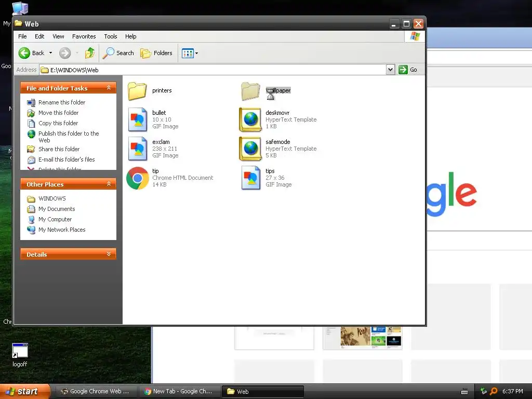Click the Forward arrow button
Image resolution: width=532 pixels, height=399 pixels.
65,53
